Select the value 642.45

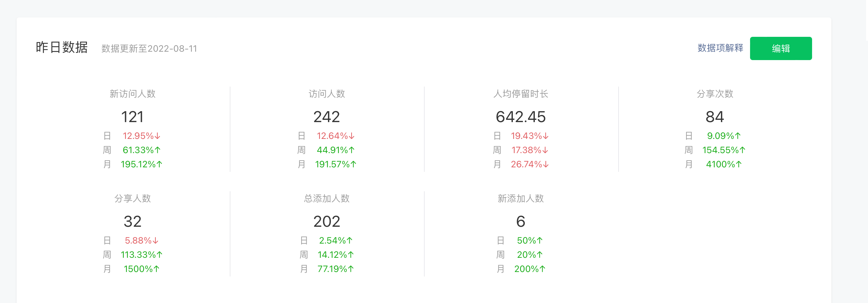pos(521,117)
